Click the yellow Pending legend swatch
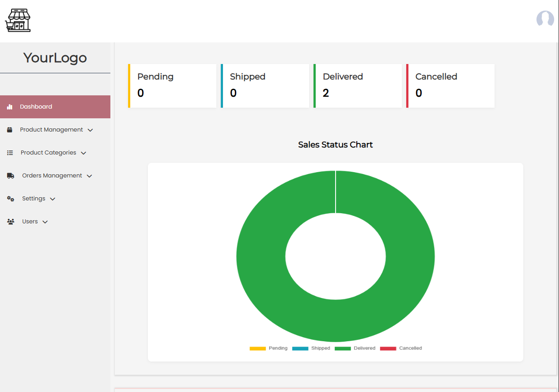 click(257, 348)
